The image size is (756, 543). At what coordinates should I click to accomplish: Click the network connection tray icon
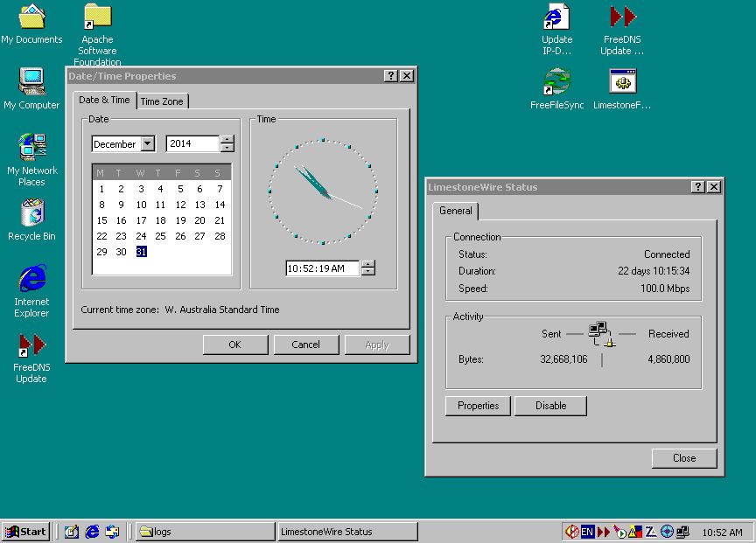pos(682,532)
